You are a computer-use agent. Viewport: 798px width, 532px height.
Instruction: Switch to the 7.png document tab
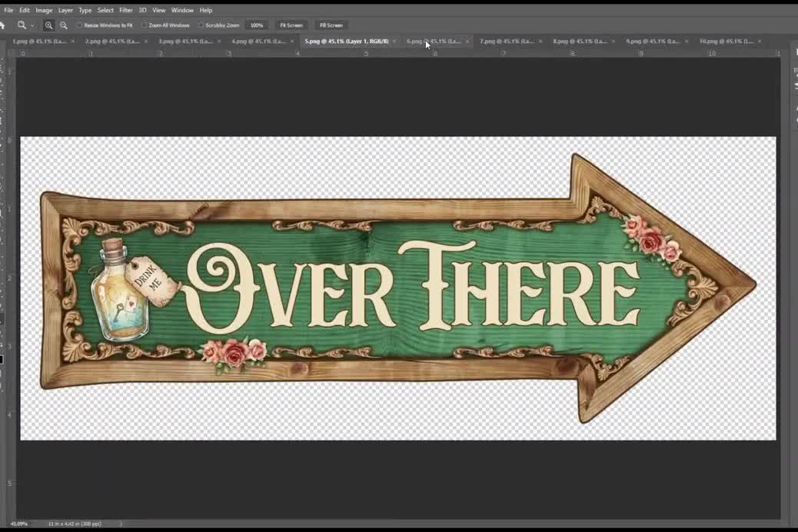[x=507, y=42]
